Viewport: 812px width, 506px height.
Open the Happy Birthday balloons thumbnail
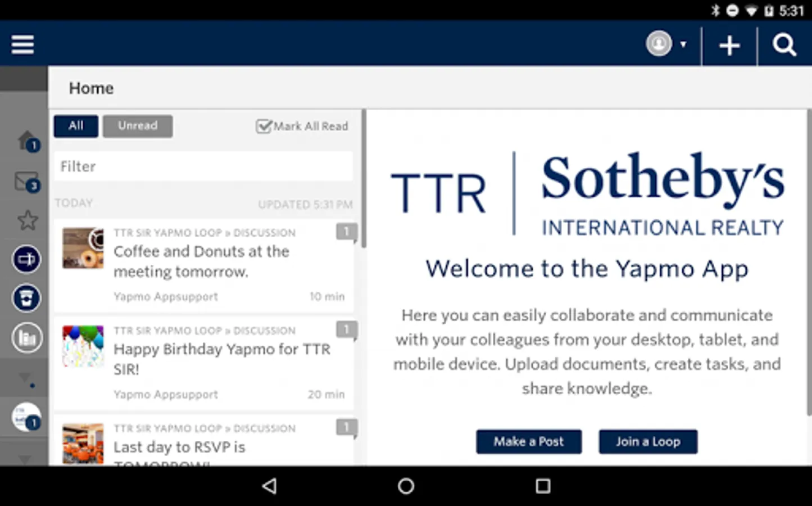coord(83,346)
